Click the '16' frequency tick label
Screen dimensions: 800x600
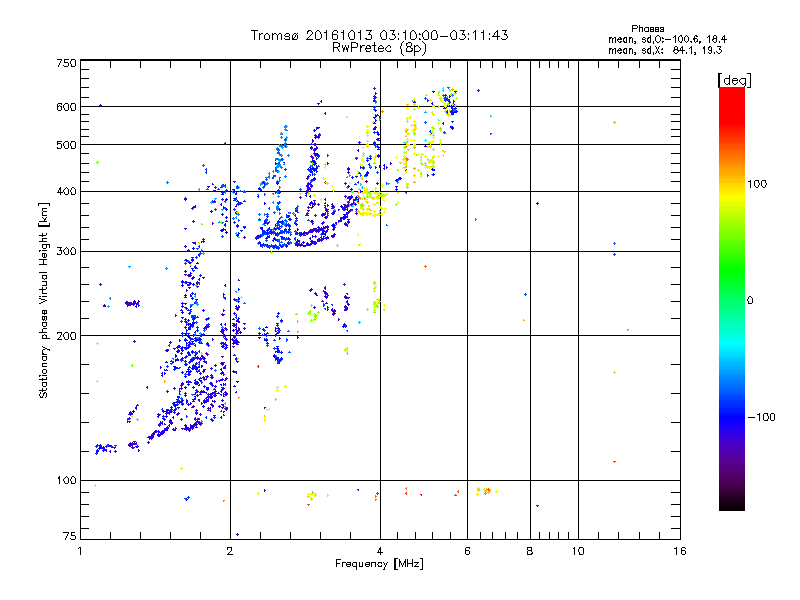680,551
